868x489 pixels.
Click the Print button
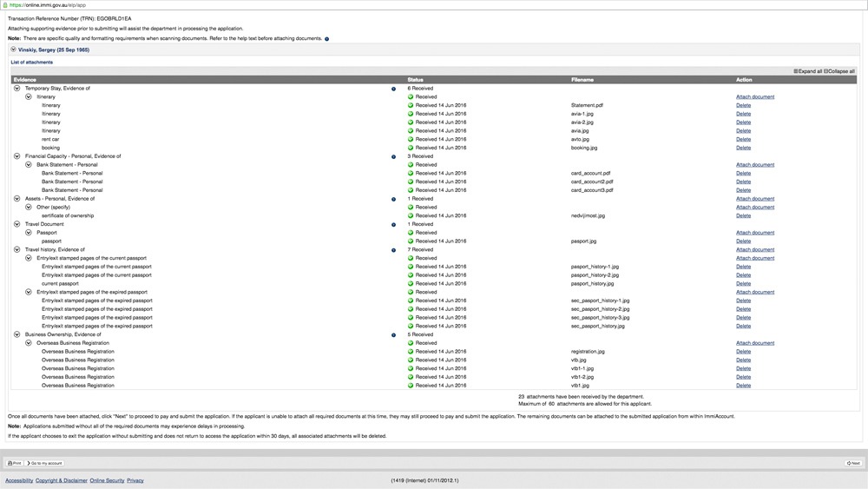pos(15,463)
